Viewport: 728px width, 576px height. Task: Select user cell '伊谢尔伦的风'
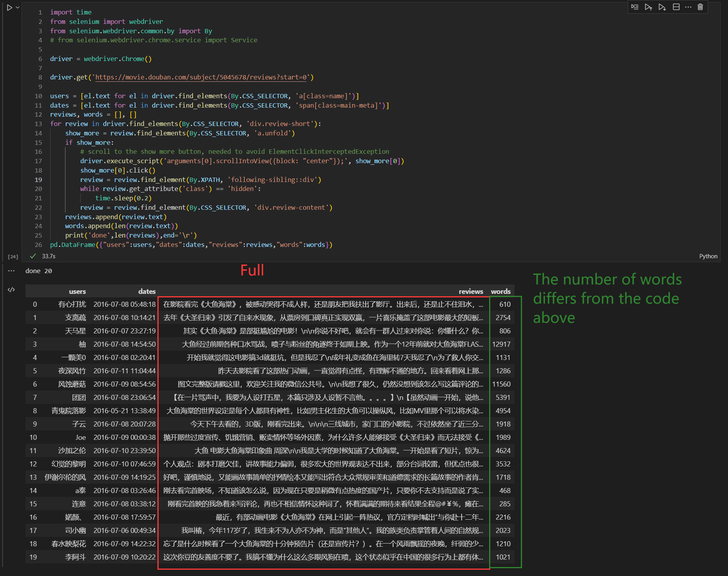click(x=65, y=477)
